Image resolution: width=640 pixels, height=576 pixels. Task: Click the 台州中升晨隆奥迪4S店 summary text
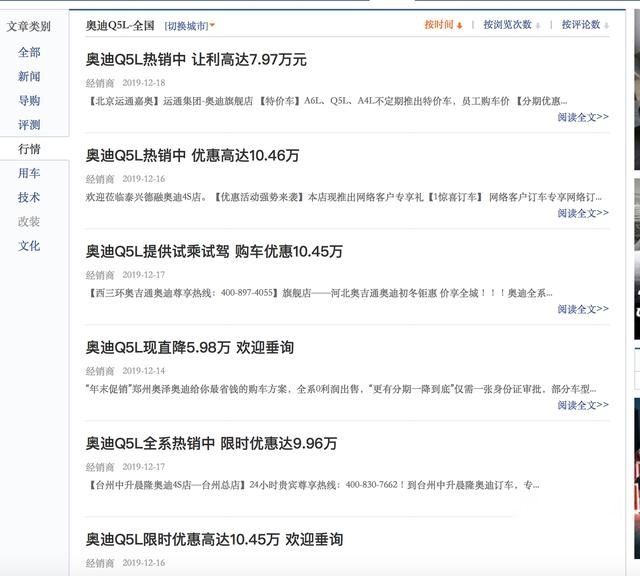click(313, 485)
